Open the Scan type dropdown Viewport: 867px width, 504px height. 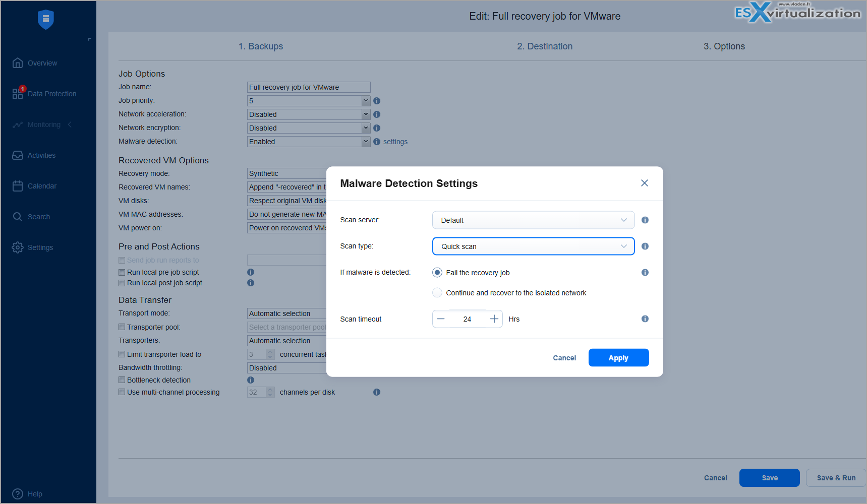(533, 246)
